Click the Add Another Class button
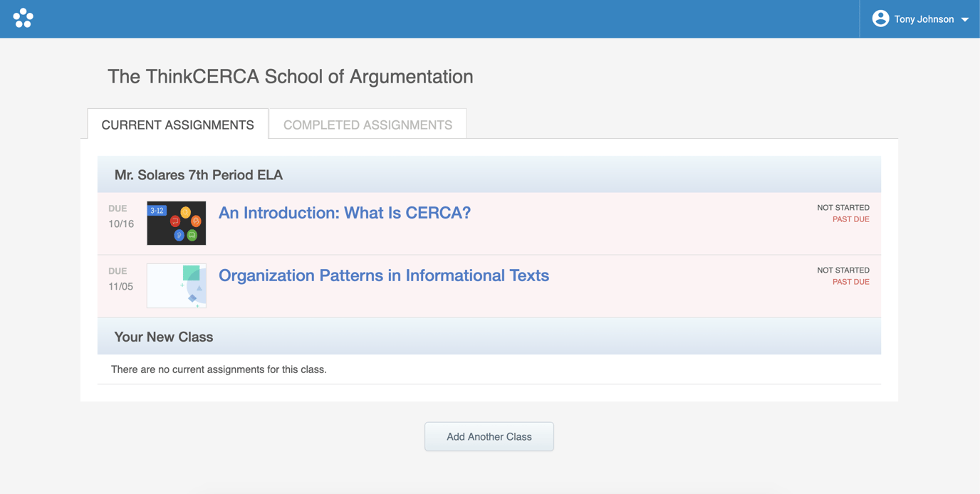The image size is (980, 494). [489, 436]
